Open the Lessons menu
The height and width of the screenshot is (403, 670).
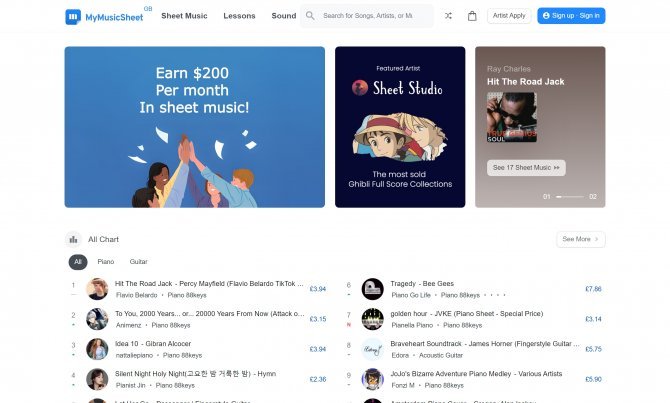[x=239, y=16]
